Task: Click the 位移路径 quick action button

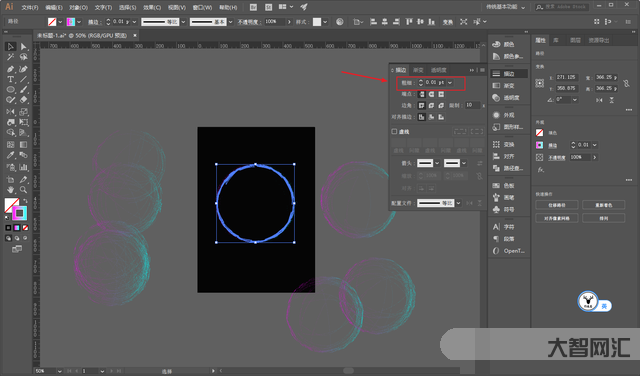Action: pyautogui.click(x=557, y=205)
